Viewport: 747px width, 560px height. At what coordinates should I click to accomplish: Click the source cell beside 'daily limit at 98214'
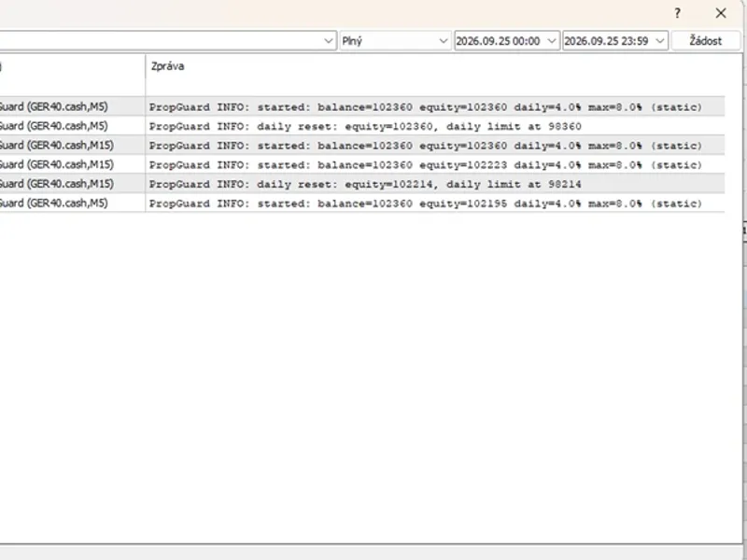coord(73,184)
